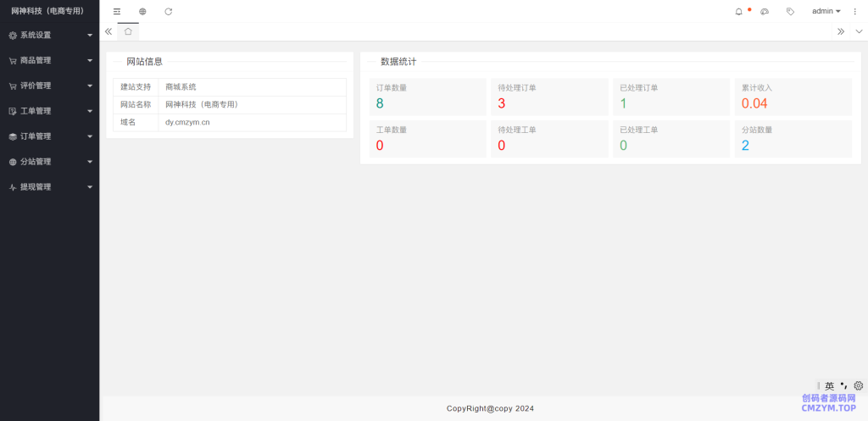Open notifications via the bell icon
The height and width of the screenshot is (421, 868).
[x=738, y=11]
